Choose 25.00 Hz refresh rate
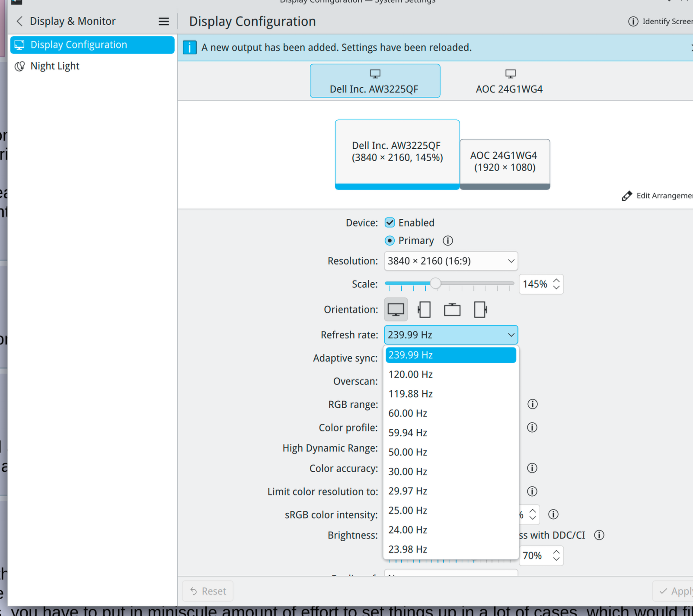The image size is (693, 616). (451, 511)
